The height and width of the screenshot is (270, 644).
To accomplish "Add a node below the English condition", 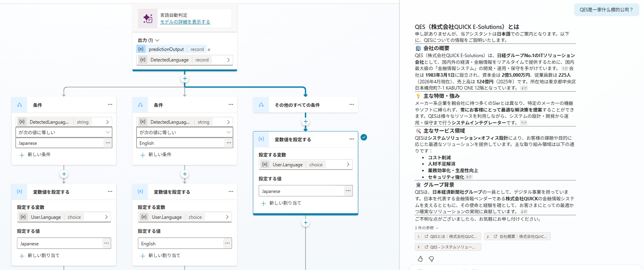I will click(x=185, y=174).
